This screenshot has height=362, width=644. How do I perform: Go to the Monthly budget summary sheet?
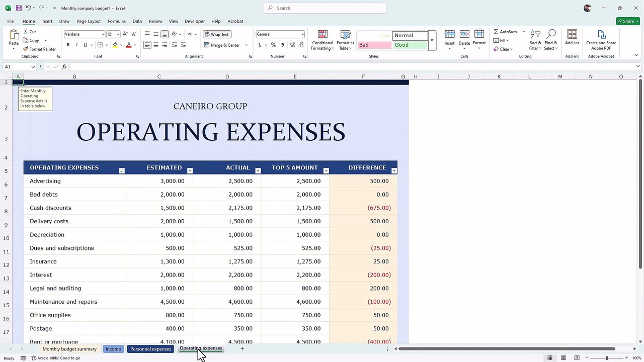point(69,349)
